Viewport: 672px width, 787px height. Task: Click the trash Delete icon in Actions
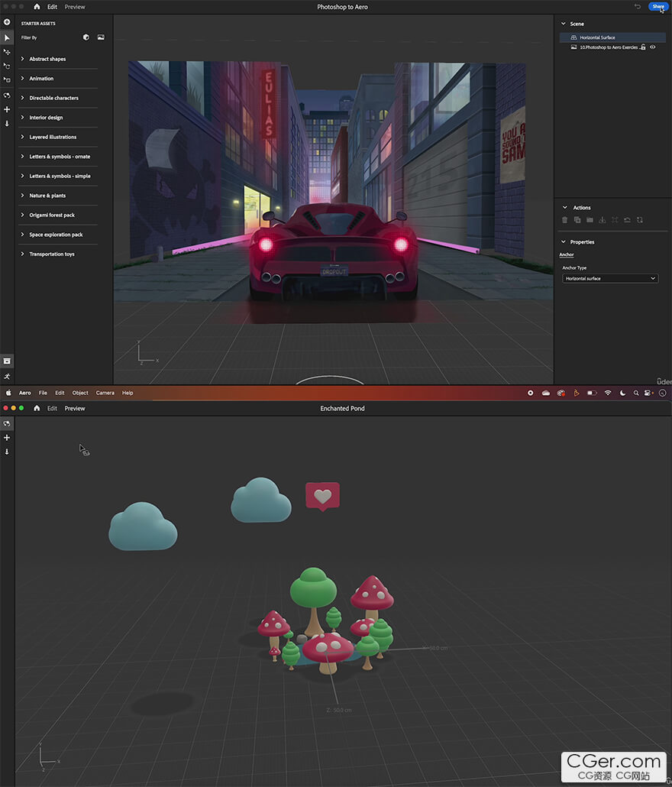click(564, 220)
